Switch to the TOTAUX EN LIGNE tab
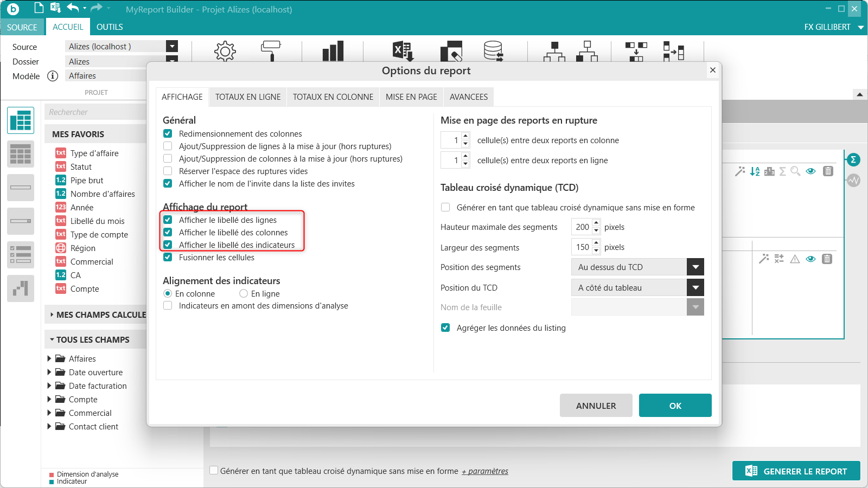 [248, 97]
